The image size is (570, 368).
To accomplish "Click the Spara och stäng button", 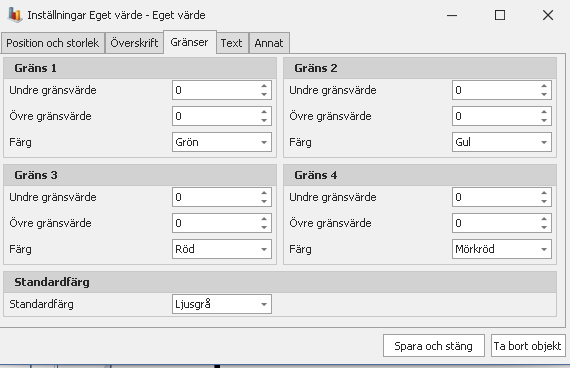I will tap(434, 346).
